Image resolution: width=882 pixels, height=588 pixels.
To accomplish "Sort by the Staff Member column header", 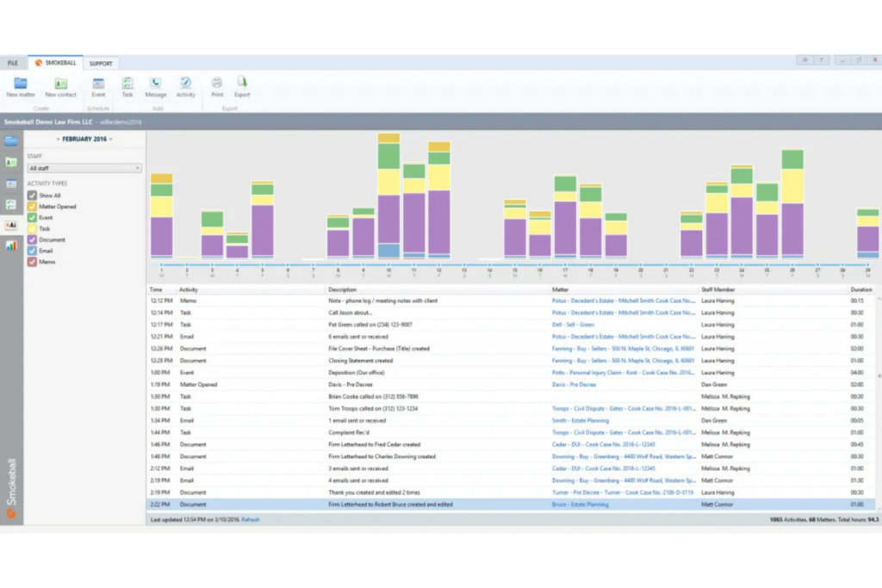I will (717, 289).
